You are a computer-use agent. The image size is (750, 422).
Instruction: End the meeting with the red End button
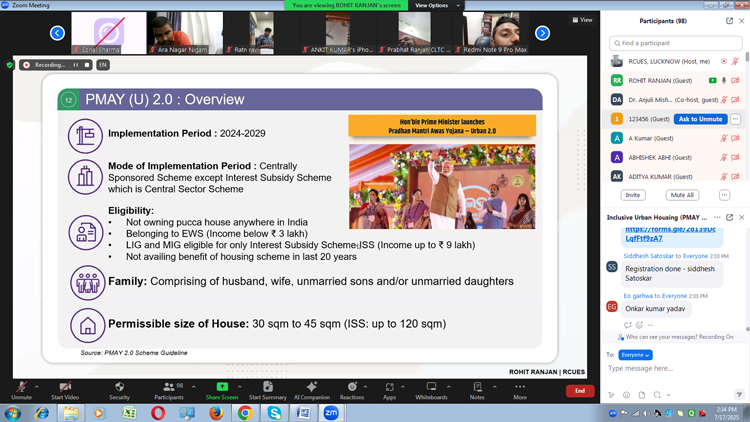point(580,391)
